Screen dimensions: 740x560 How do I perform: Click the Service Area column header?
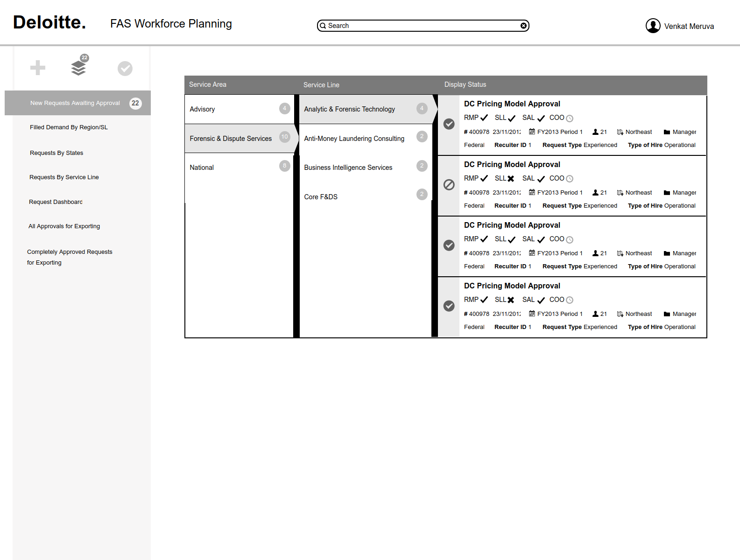[x=208, y=84]
